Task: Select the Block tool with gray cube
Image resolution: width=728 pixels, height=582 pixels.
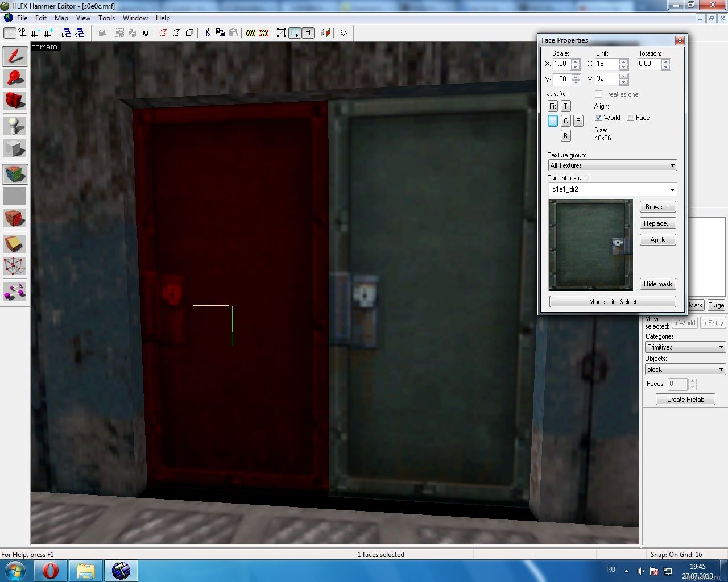Action: pyautogui.click(x=15, y=149)
